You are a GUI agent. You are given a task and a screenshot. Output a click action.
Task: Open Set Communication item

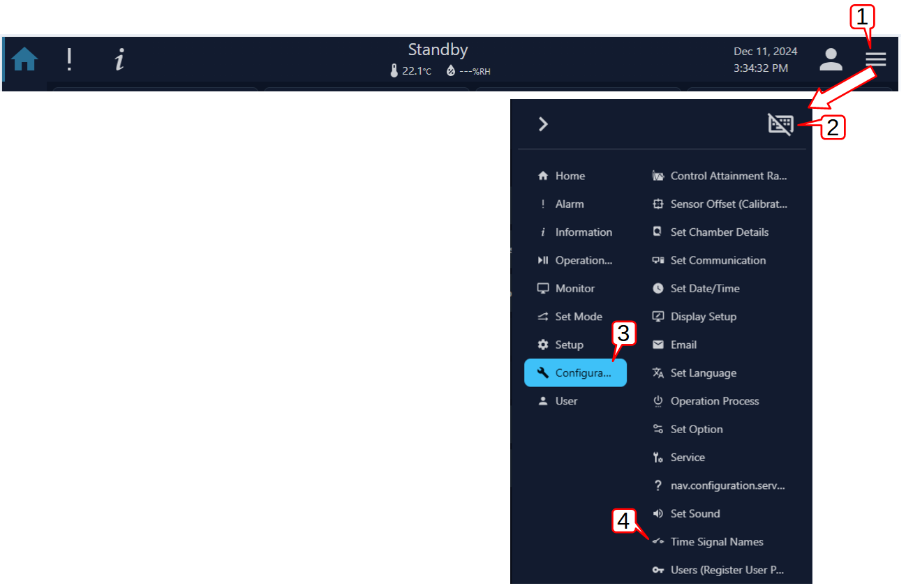pyautogui.click(x=720, y=260)
